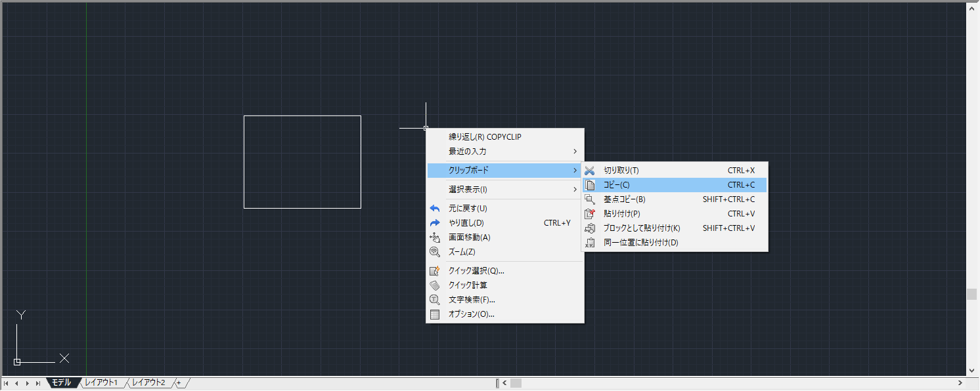Click the 文字検索 icon
Image resolution: width=980 pixels, height=391 pixels.
tap(434, 300)
